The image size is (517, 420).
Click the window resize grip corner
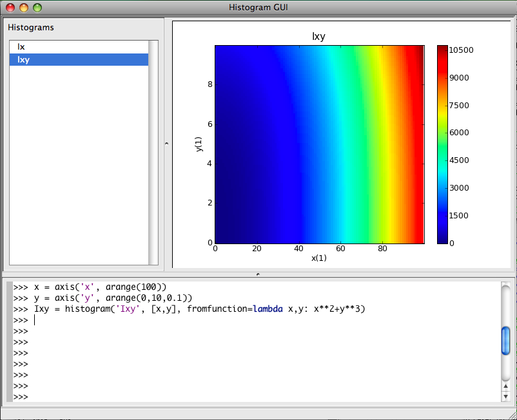(512, 415)
